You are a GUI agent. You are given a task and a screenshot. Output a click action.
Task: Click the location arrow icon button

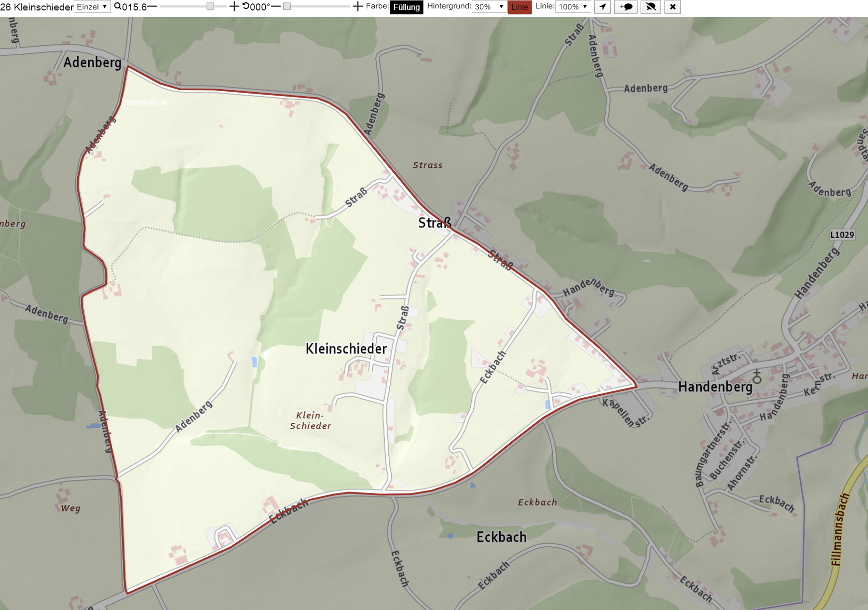click(603, 7)
